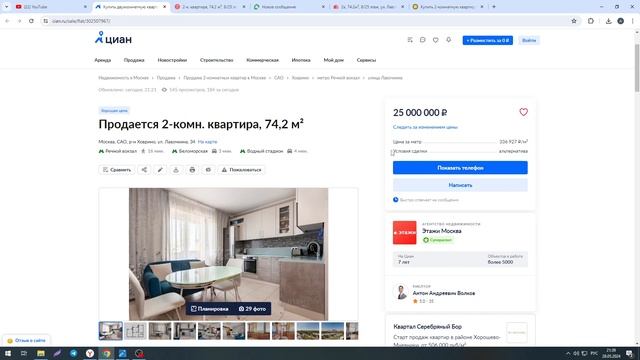
Task: Select the floor plan thumbnail
Action: tap(135, 331)
